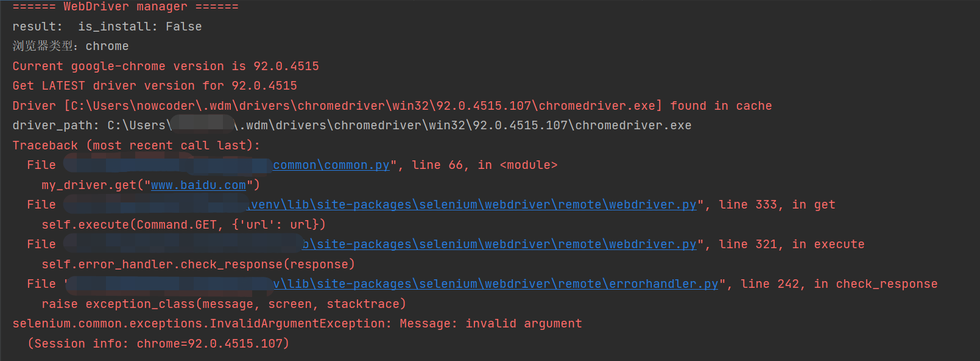Click the browser type chrome line
This screenshot has height=361, width=980.
[x=71, y=46]
